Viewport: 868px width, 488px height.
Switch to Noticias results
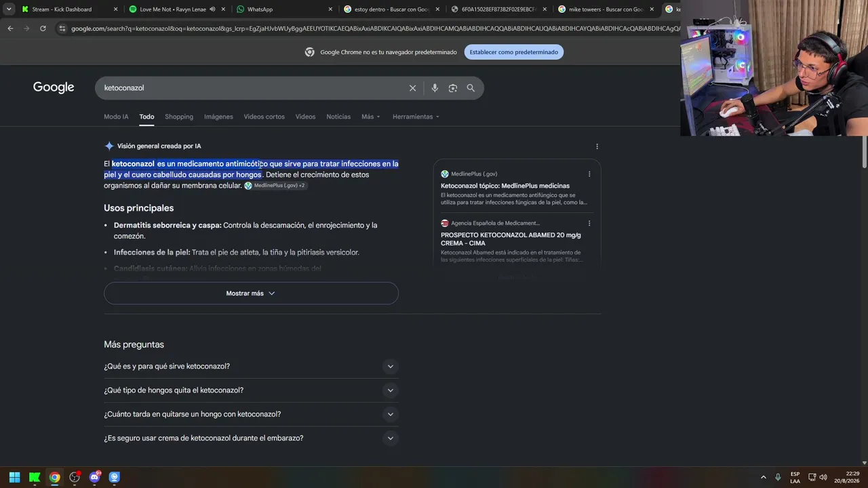tap(338, 117)
